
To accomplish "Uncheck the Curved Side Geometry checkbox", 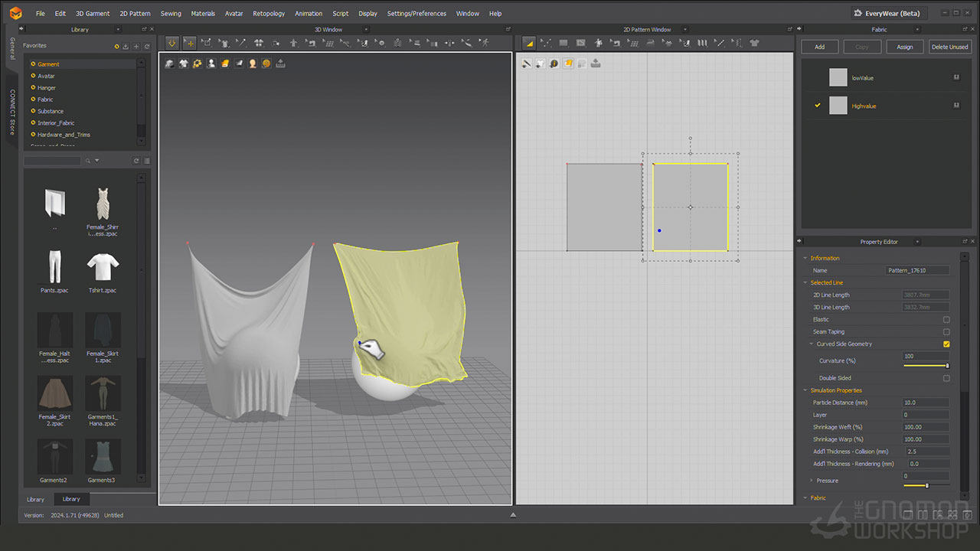I will [946, 344].
